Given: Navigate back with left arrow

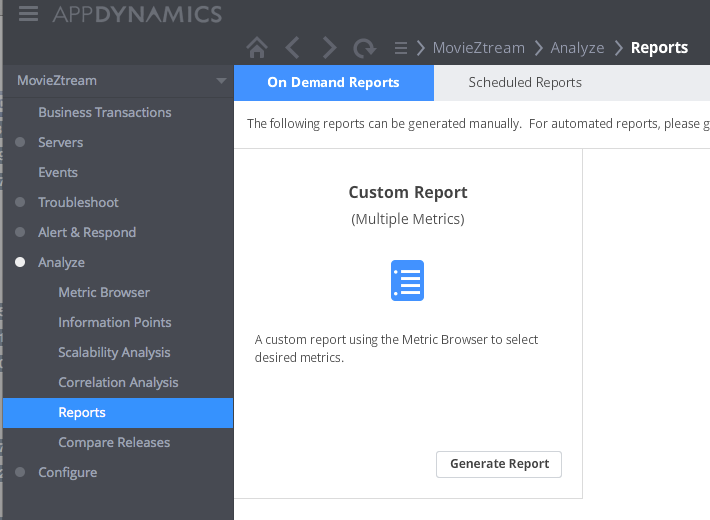Looking at the screenshot, I should [x=293, y=48].
